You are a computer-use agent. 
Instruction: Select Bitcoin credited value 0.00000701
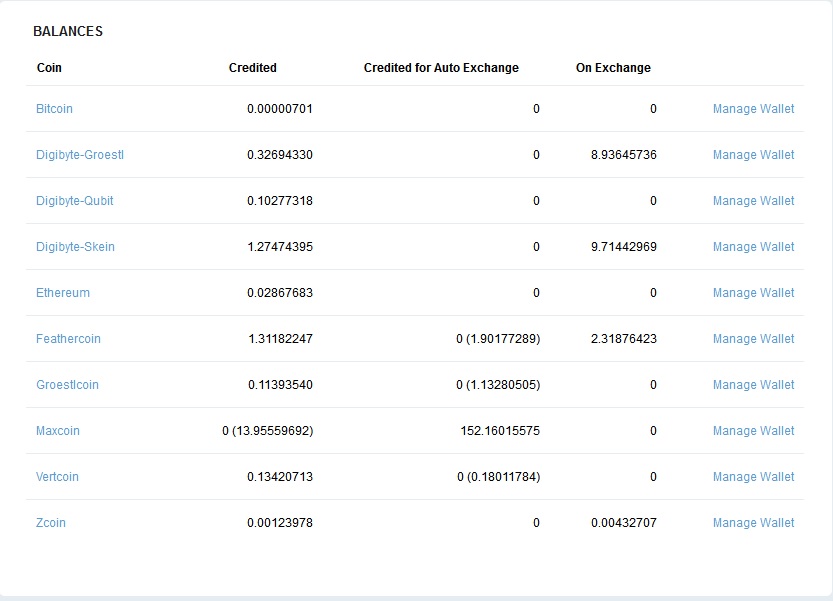[280, 108]
